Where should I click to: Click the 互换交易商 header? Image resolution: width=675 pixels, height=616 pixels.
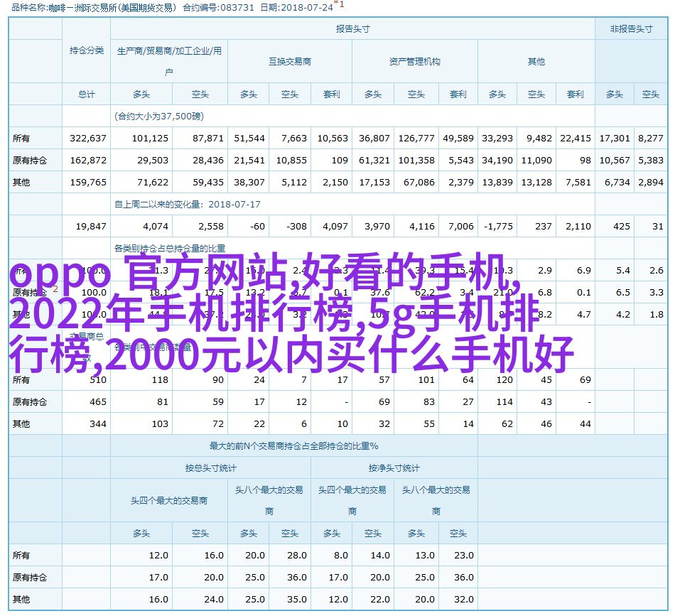tap(290, 62)
